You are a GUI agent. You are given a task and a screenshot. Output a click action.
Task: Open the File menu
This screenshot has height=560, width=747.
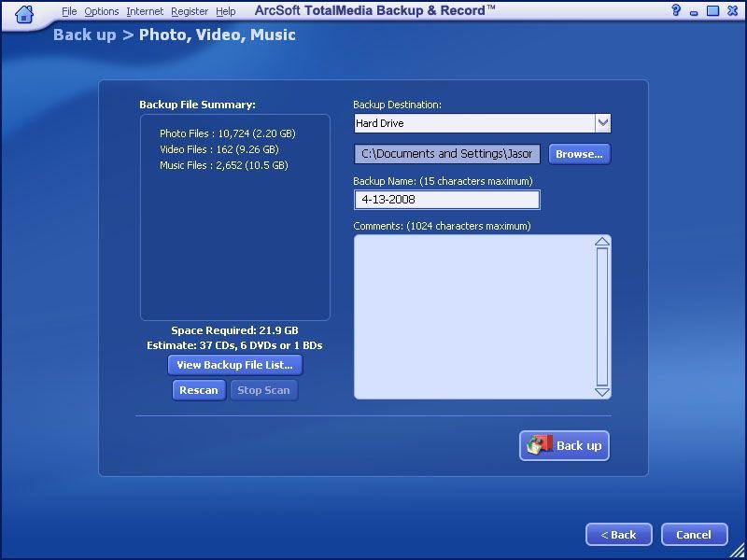69,11
